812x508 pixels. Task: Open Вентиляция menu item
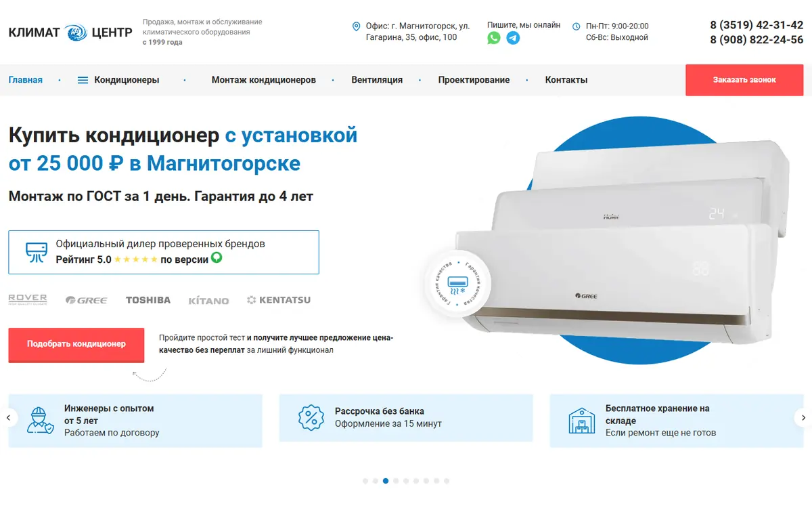(x=377, y=80)
